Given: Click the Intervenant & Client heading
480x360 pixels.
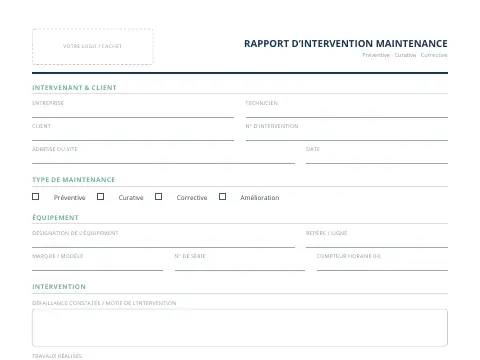Looking at the screenshot, I should pyautogui.click(x=74, y=88).
